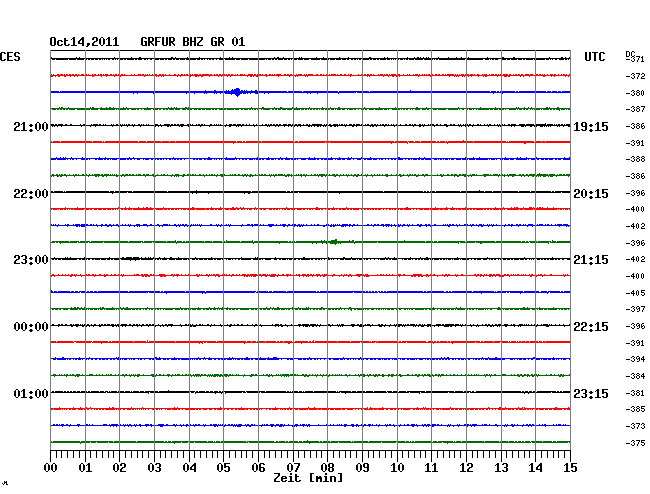The image size is (650, 494).
Task: Select the 22:00 local time label
Action: pos(31,194)
